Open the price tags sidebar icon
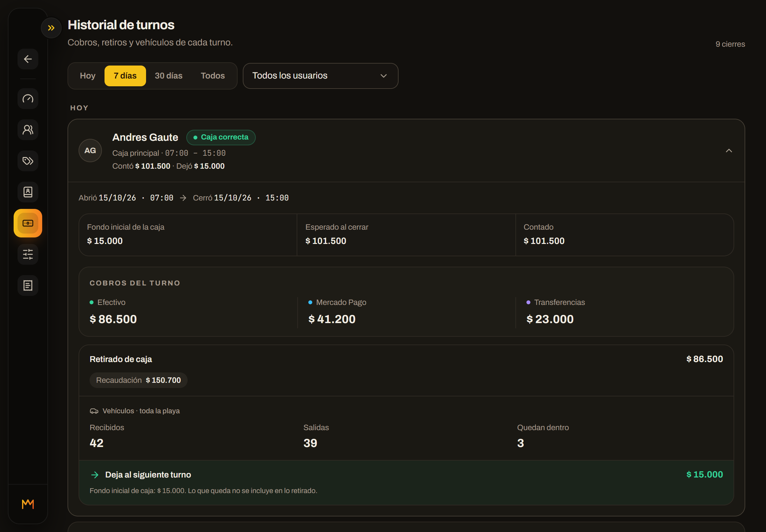Image resolution: width=766 pixels, height=532 pixels. (x=28, y=161)
